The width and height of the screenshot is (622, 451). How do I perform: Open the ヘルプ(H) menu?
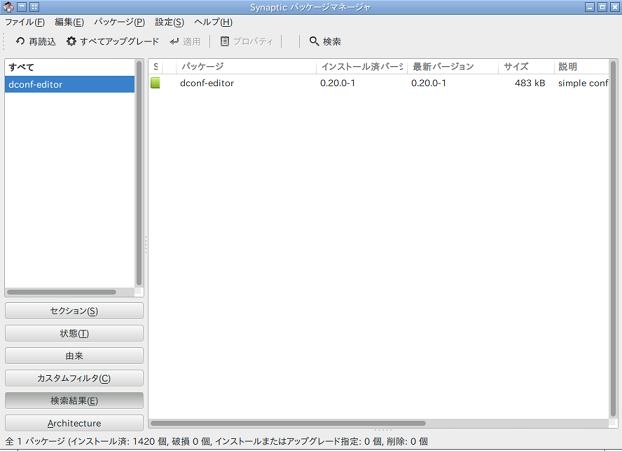213,22
